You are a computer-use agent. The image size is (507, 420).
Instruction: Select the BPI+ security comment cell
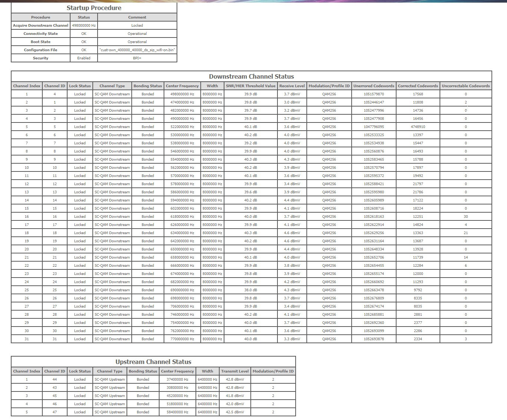click(137, 58)
